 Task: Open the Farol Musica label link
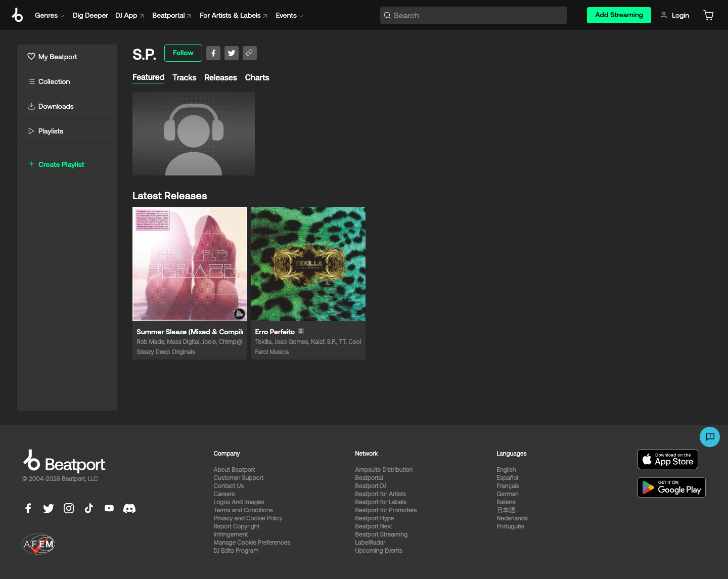click(272, 352)
